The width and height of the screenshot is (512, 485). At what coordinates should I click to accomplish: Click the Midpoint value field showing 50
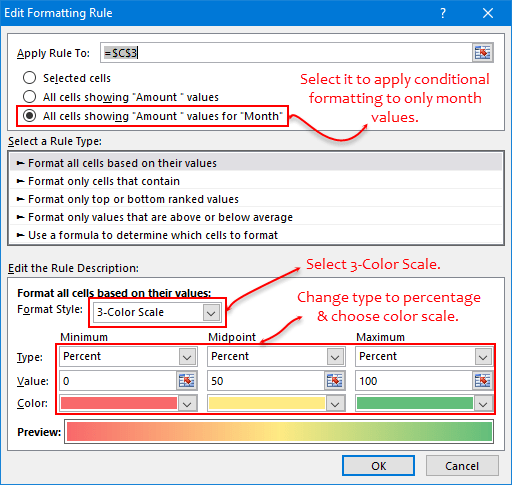(266, 381)
